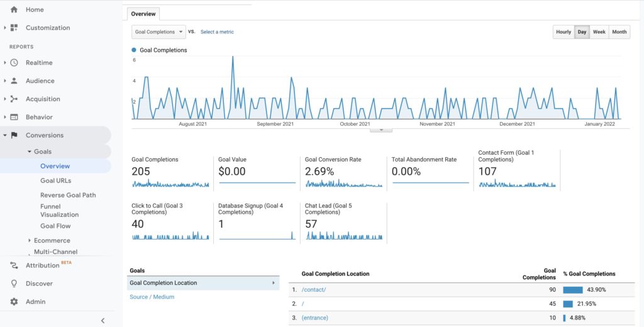The image size is (644, 327).
Task: Click the December 2021 axis label
Action: [x=517, y=124]
